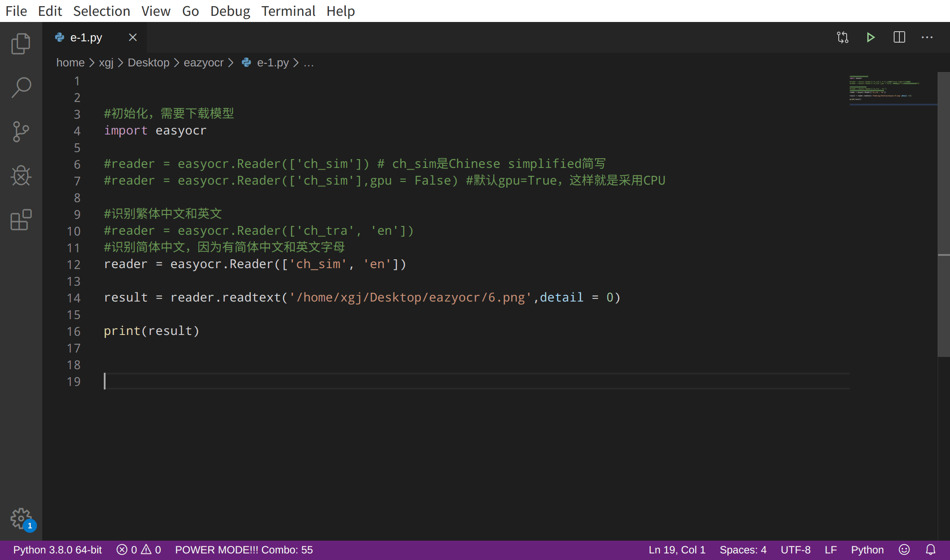Image resolution: width=950 pixels, height=560 pixels.
Task: Open the Explorer files icon in sidebar
Action: point(21,44)
